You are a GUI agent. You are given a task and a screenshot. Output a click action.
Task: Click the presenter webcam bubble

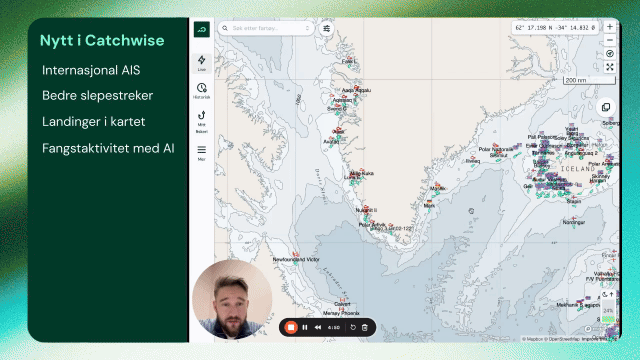[232, 299]
